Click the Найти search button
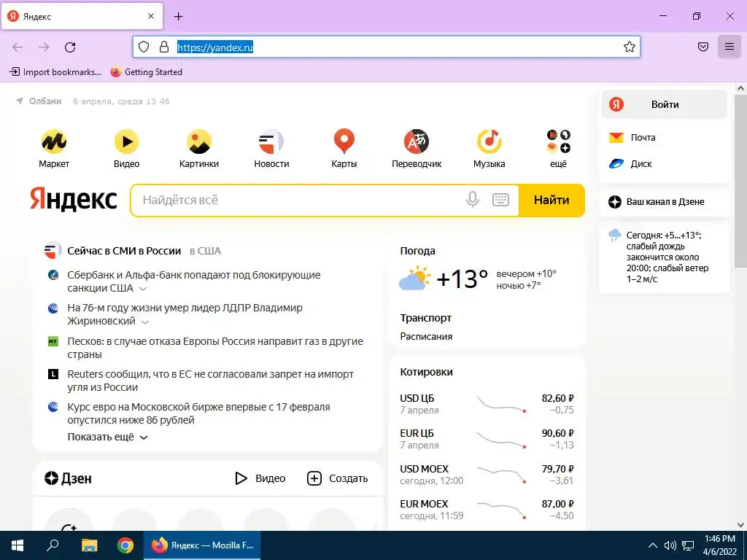Viewport: 747px width, 560px height. [x=551, y=200]
